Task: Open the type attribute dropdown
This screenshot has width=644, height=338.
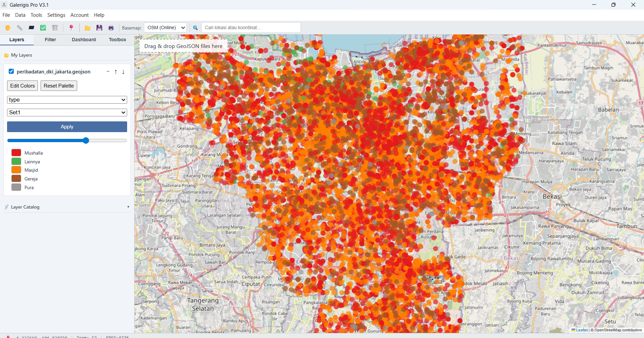Action: tap(67, 100)
